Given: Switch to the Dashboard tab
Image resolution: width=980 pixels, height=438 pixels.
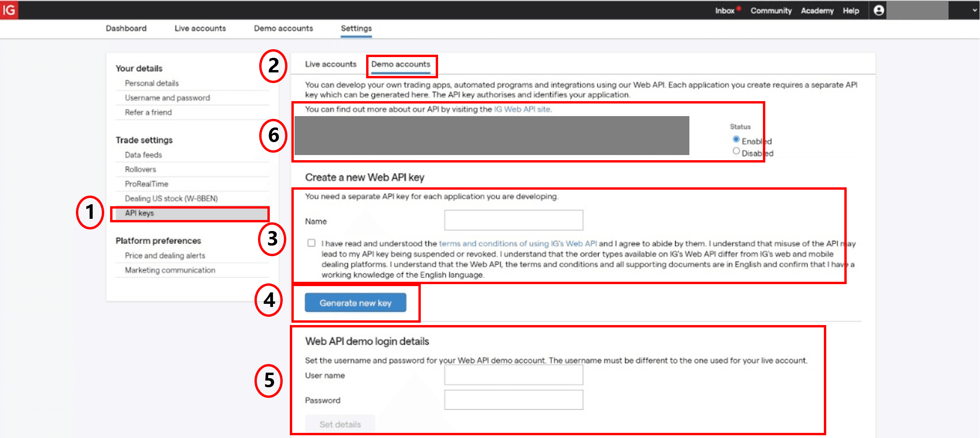Looking at the screenshot, I should pos(126,28).
